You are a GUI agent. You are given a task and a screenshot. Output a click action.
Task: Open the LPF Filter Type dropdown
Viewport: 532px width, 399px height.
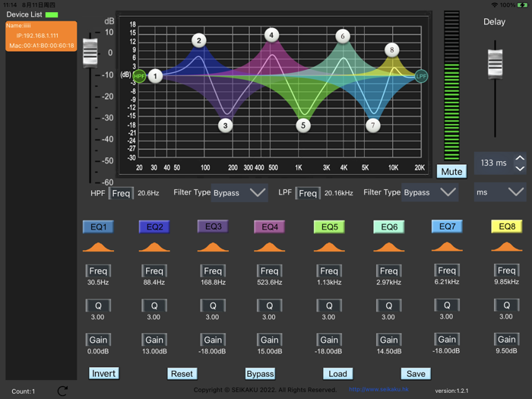pyautogui.click(x=430, y=192)
